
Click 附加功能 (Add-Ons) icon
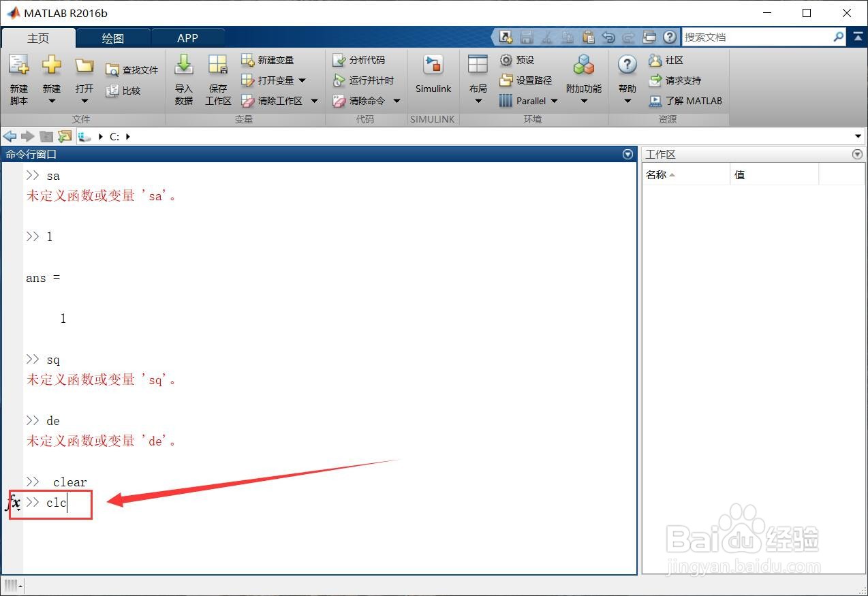click(x=584, y=65)
